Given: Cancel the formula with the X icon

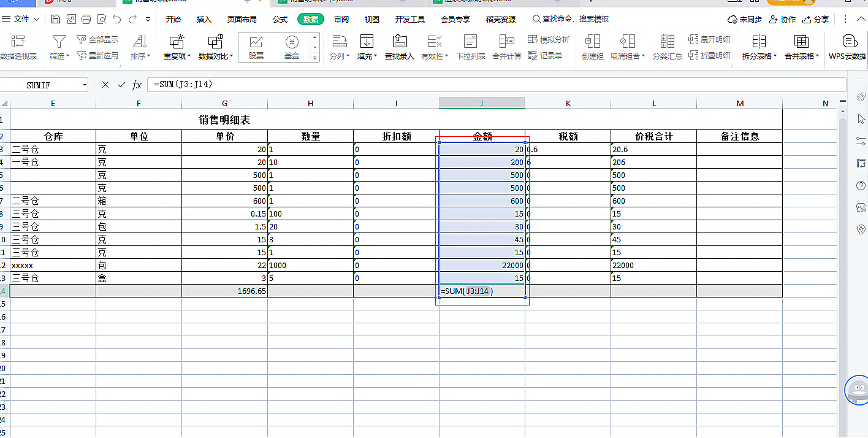Looking at the screenshot, I should coord(105,85).
